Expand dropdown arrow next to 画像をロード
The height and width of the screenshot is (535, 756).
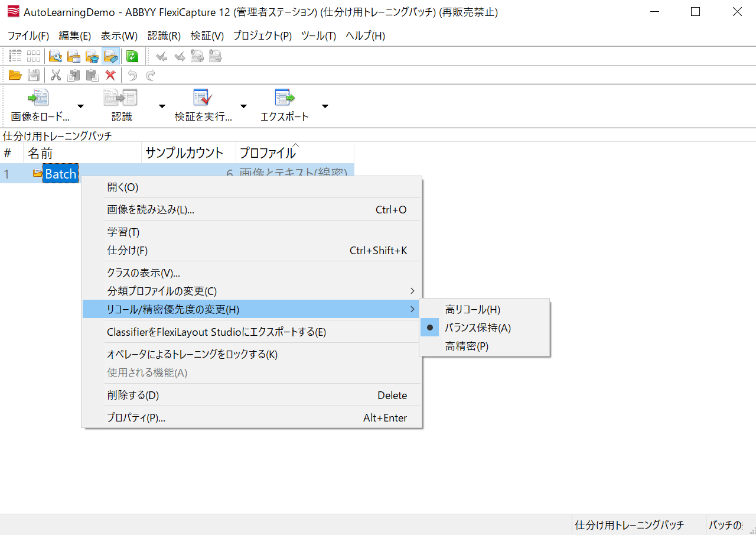[81, 106]
